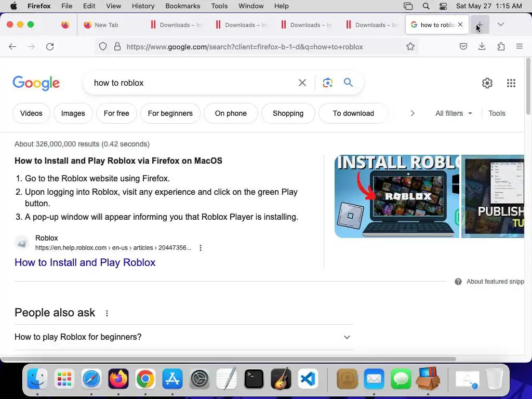Bookmark this page with the star icon
This screenshot has width=532, height=399.
pyautogui.click(x=410, y=46)
